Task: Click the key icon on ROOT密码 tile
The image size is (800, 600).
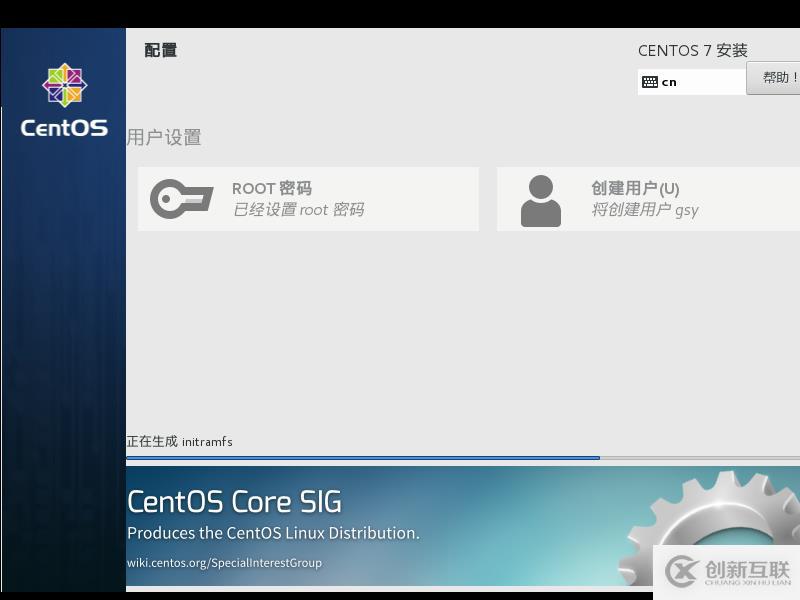Action: coord(180,199)
